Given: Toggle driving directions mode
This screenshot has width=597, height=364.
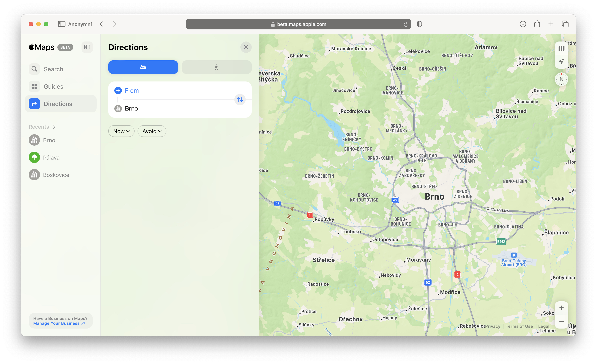Looking at the screenshot, I should [x=143, y=67].
